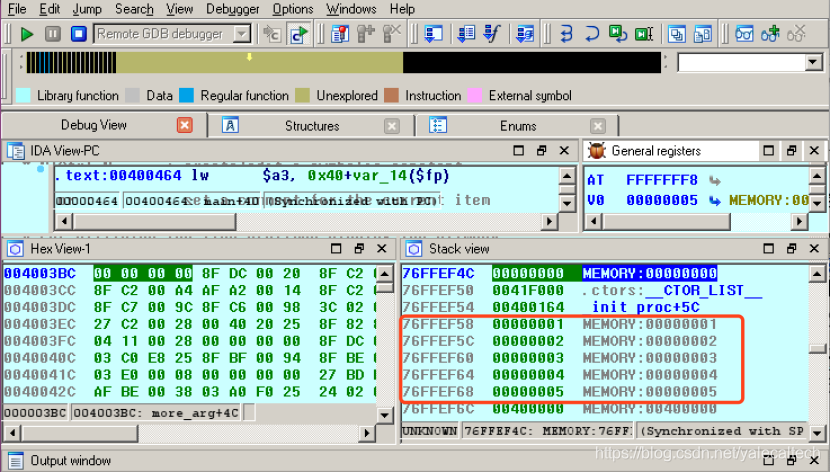Click the greyed attach-to-process toolbar icon
Screen dimensions: 830x472
click(272, 34)
